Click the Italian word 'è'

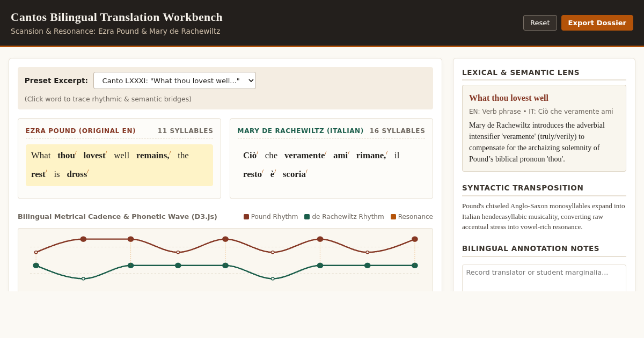[273, 174]
